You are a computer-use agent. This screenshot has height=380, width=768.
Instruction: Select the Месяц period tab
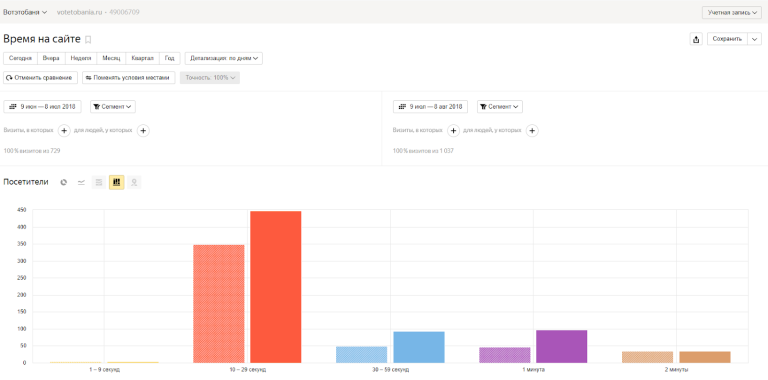coord(111,58)
